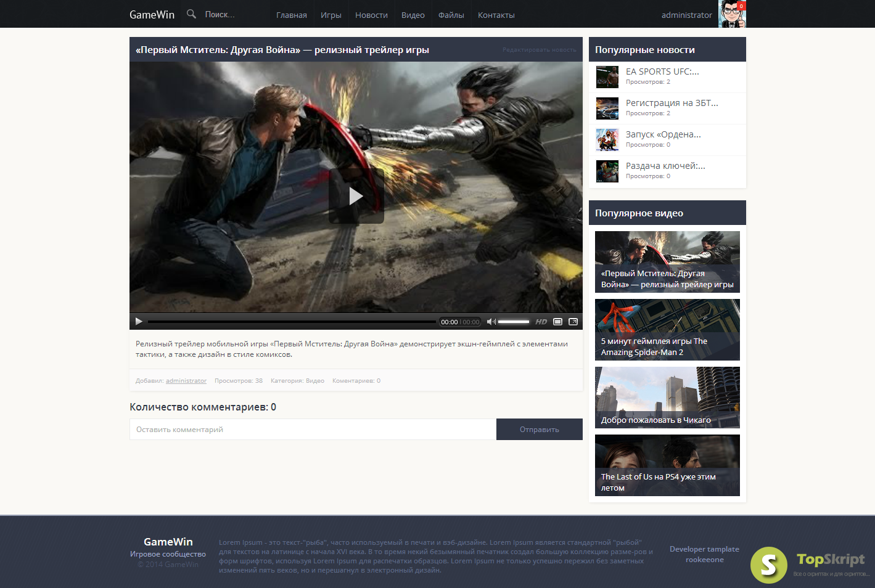Screen dimensions: 875x588
Task: Click Коментариев: 0 text under article
Action: 356,381
